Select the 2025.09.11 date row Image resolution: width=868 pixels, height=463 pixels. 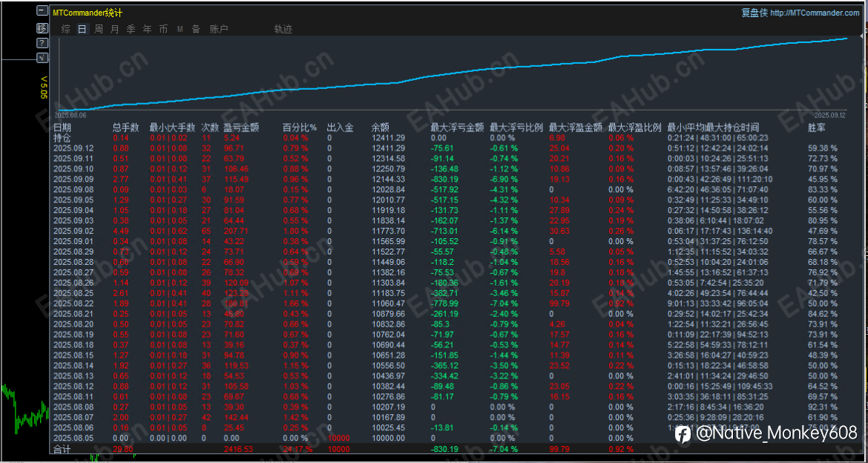73,158
